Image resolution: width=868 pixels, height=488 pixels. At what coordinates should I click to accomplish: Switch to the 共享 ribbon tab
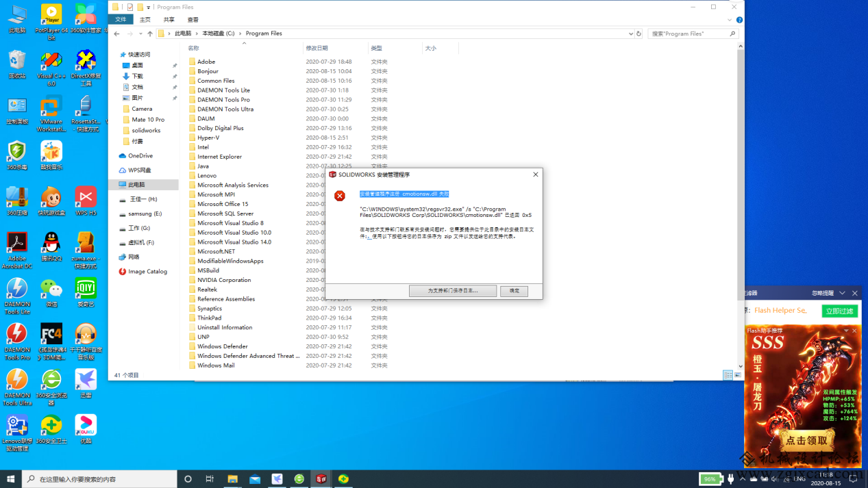169,19
